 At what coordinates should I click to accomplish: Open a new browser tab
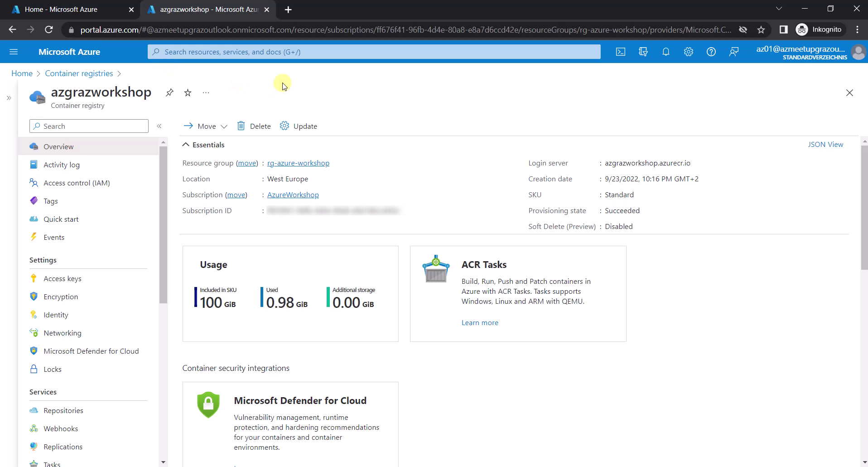[x=288, y=10]
